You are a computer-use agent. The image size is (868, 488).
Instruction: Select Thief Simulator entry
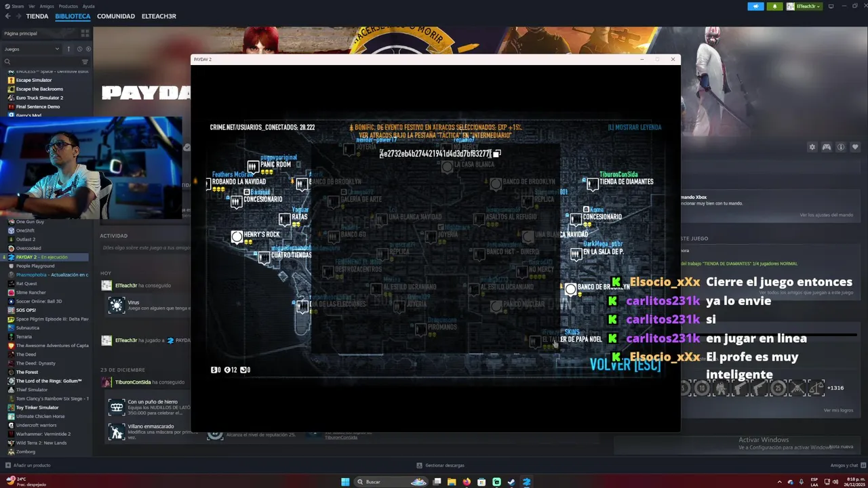click(x=32, y=389)
